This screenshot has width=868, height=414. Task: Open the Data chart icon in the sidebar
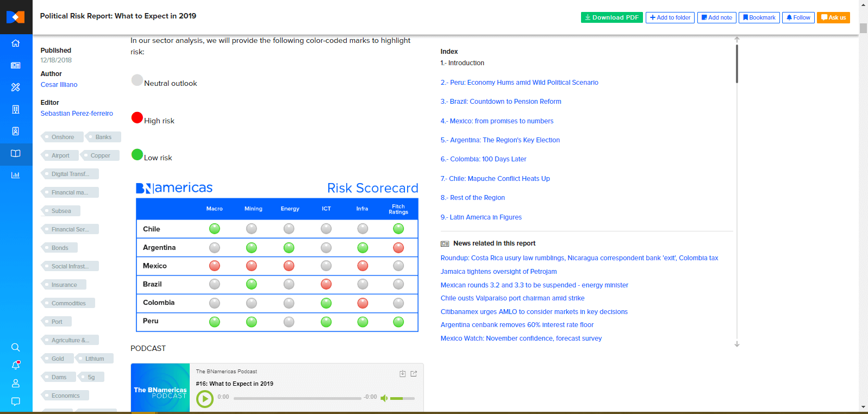[x=16, y=175]
